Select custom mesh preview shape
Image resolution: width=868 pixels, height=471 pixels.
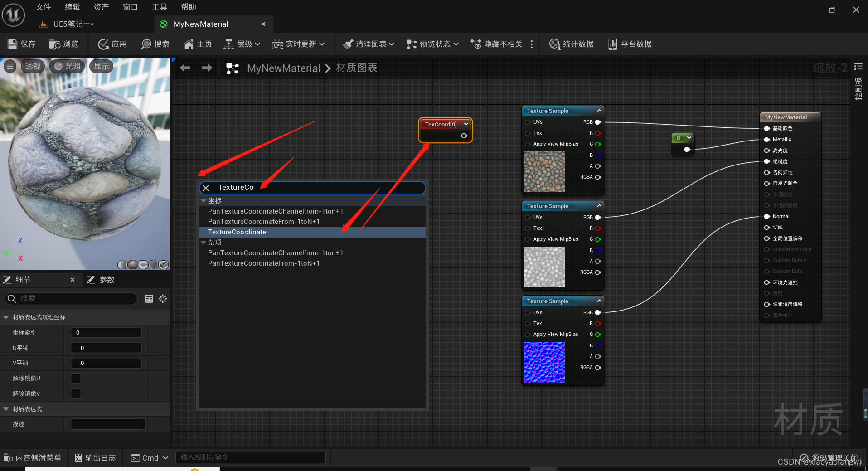(x=164, y=265)
